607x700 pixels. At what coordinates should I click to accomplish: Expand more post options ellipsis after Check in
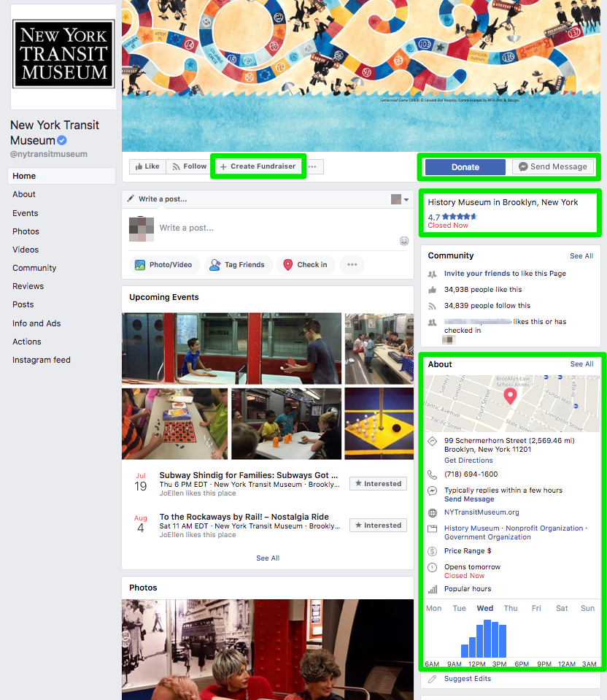click(x=352, y=265)
